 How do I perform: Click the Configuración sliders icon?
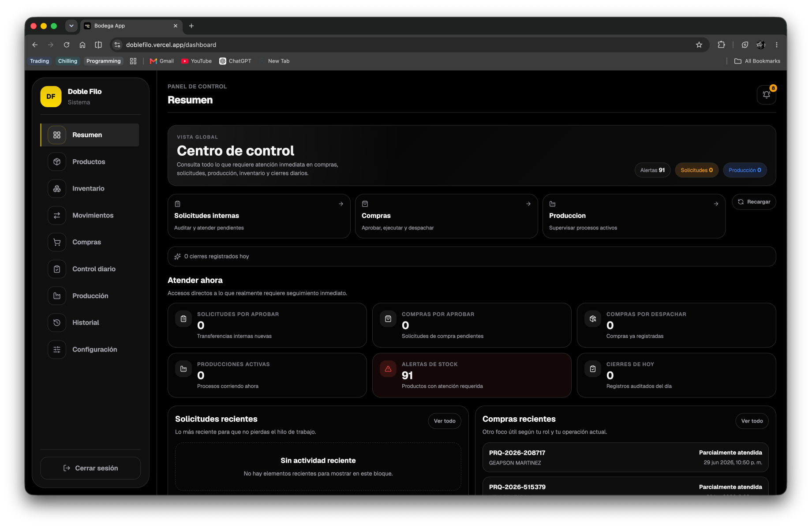57,349
